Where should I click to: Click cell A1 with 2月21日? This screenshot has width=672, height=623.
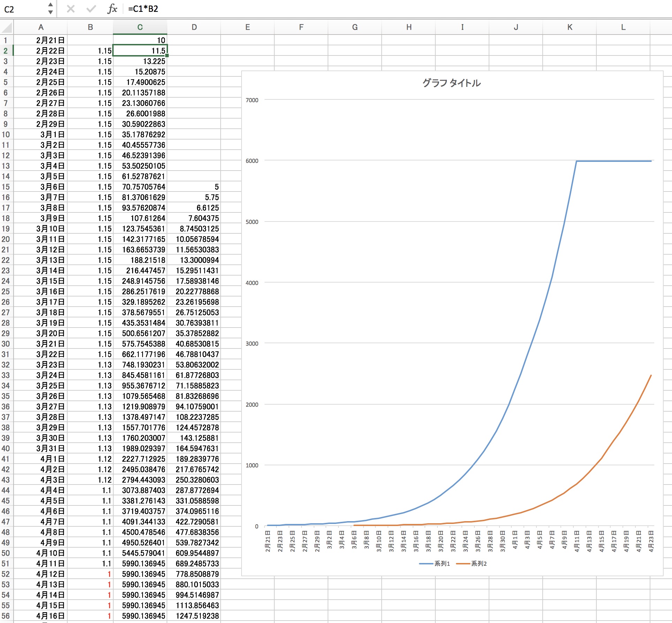click(40, 40)
